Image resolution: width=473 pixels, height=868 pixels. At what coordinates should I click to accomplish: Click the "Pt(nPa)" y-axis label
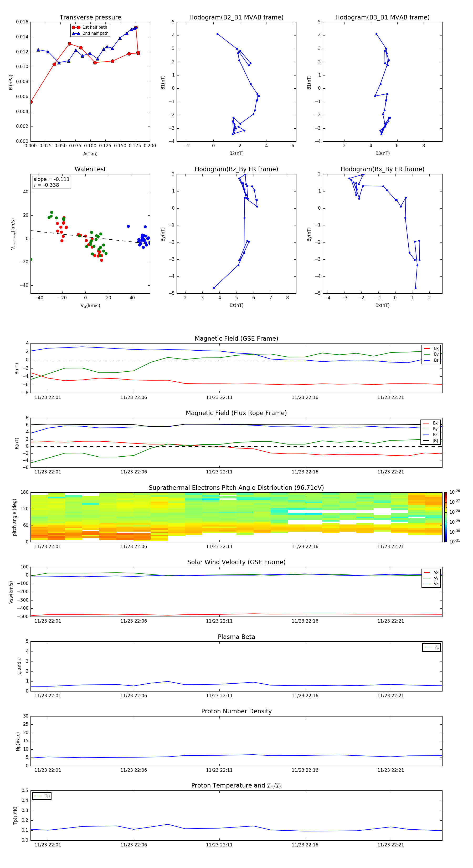click(x=11, y=82)
